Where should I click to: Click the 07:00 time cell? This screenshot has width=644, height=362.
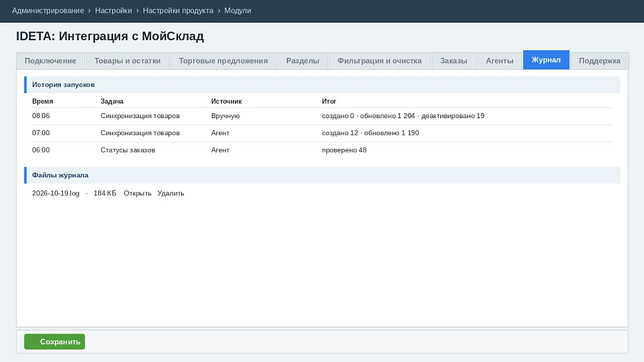pos(41,133)
